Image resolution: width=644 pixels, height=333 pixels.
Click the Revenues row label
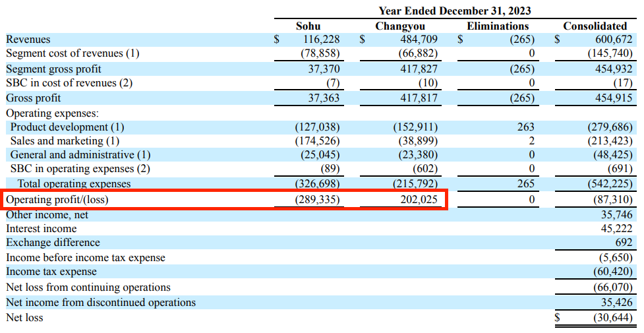28,40
